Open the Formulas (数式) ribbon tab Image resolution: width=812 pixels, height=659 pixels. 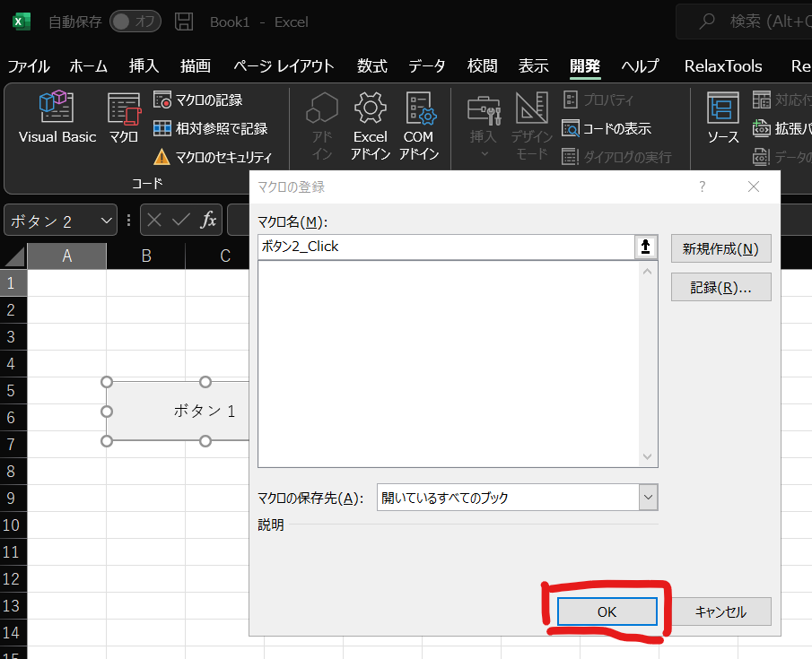click(371, 65)
